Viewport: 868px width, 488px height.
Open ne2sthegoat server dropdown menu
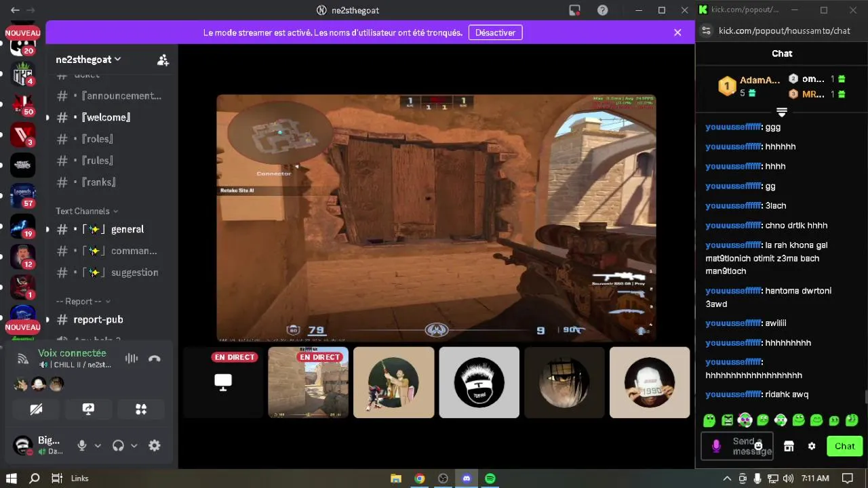88,60
